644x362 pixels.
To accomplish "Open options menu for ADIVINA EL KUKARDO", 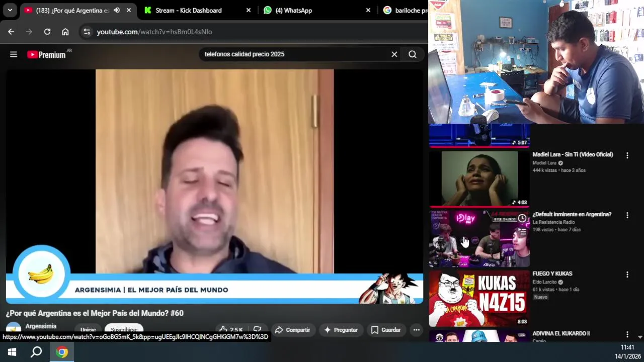I will click(627, 334).
